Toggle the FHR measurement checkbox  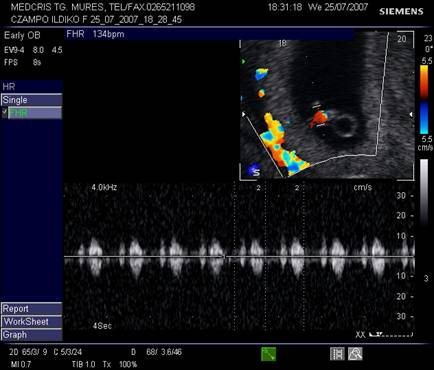(x=4, y=113)
